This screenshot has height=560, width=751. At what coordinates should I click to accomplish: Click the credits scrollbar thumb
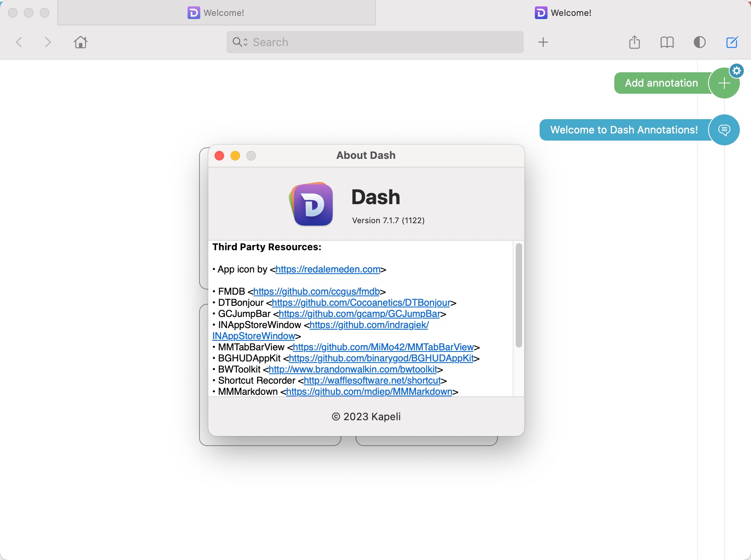519,295
